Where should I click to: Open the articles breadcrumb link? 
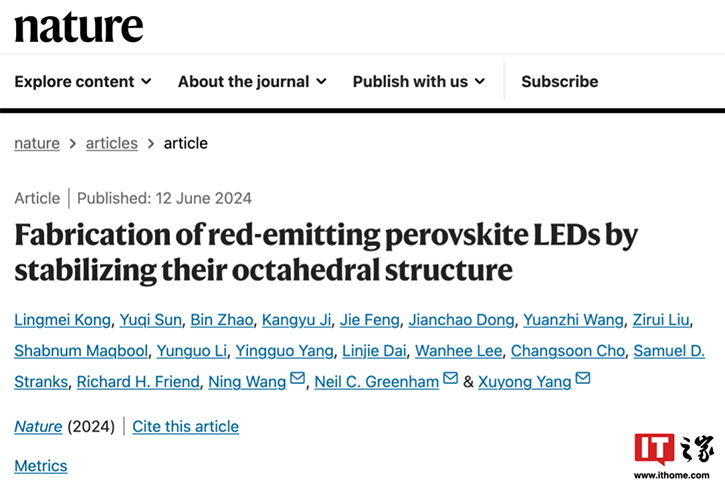tap(111, 143)
